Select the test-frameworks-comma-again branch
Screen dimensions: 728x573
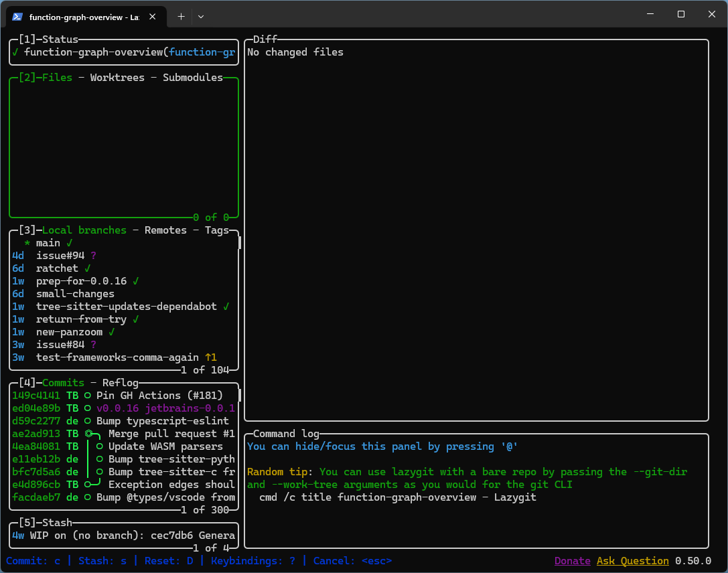[125, 357]
